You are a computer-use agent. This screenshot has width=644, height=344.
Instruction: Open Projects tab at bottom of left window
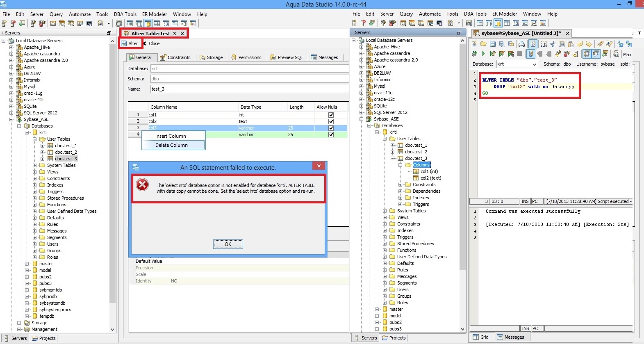[x=44, y=338]
